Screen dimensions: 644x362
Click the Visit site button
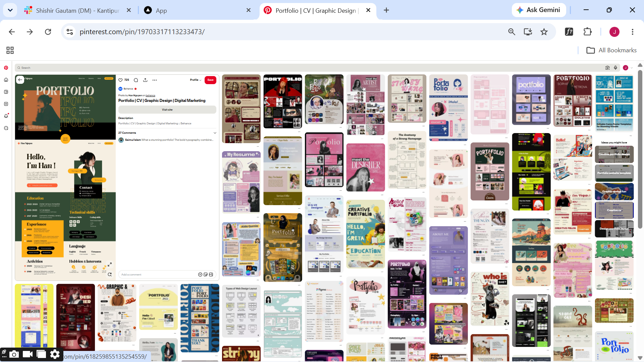click(x=167, y=110)
